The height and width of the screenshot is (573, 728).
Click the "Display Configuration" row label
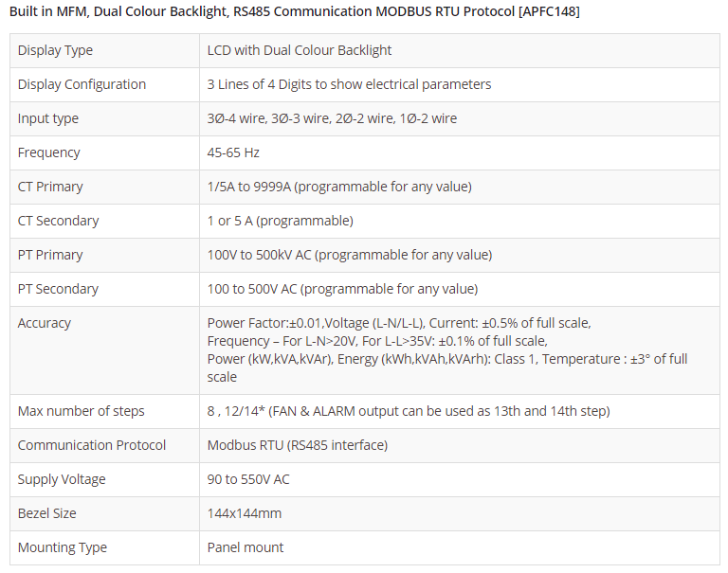coord(82,84)
